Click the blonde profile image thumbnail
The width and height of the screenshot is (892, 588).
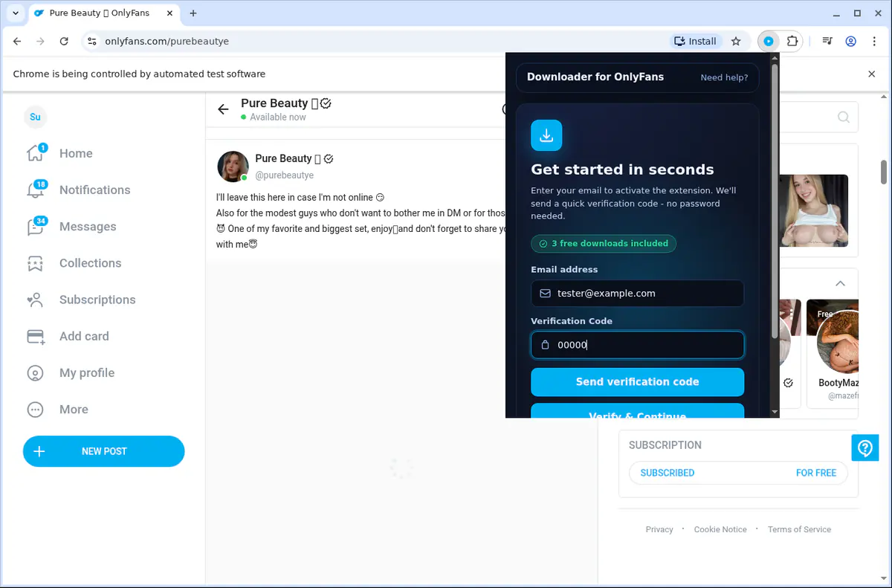pyautogui.click(x=814, y=210)
